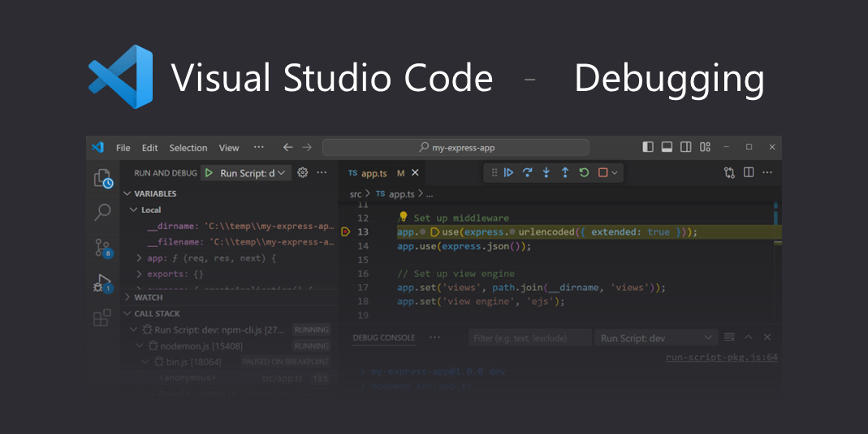Click the Continue debug button

pos(508,172)
